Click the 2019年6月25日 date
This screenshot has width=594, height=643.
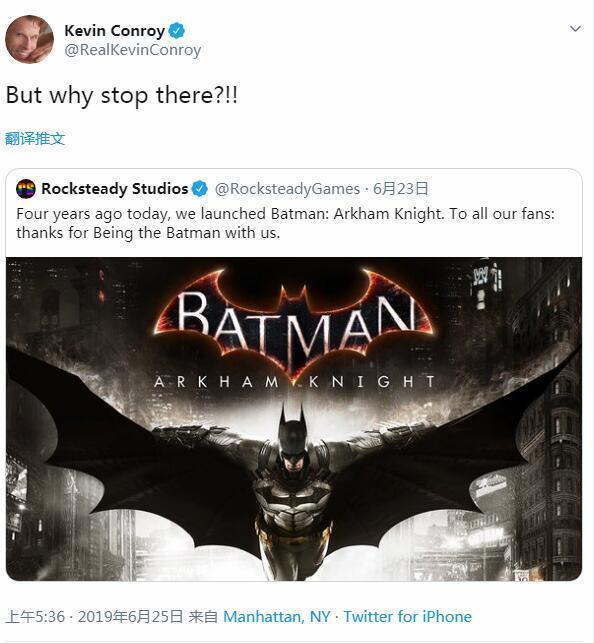130,617
